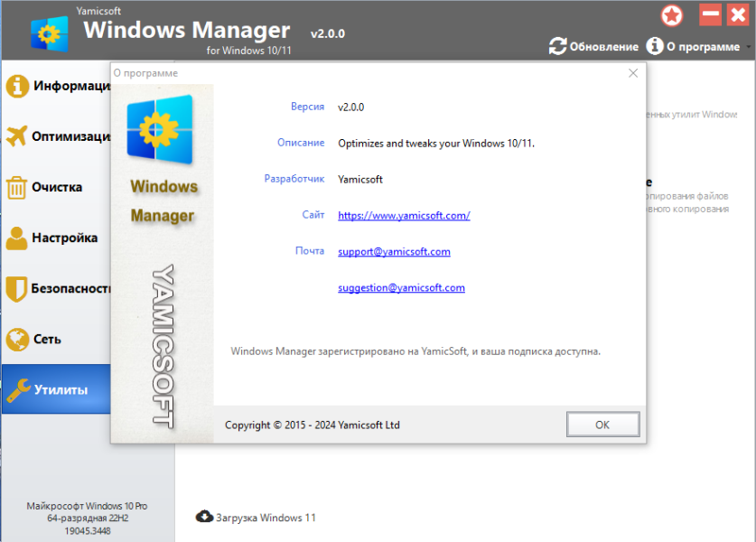This screenshot has height=542, width=756.
Task: Click the wrench Утилиты icon
Action: click(18, 389)
